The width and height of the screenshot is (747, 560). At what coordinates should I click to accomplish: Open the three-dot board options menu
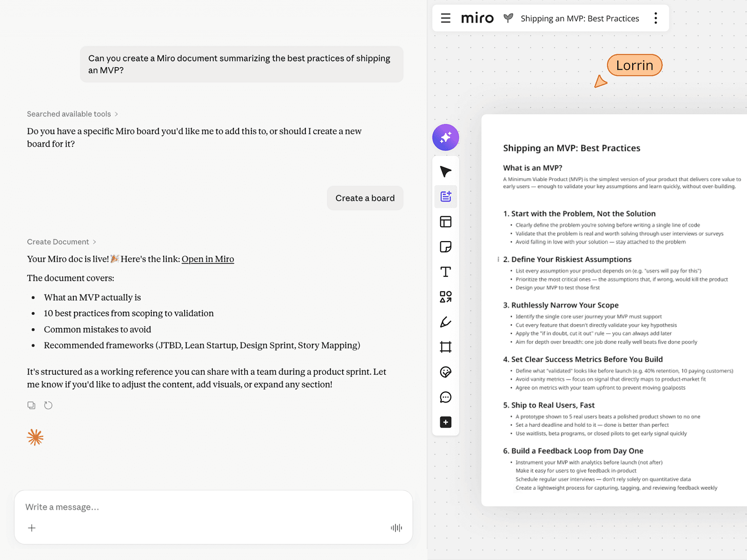tap(656, 18)
